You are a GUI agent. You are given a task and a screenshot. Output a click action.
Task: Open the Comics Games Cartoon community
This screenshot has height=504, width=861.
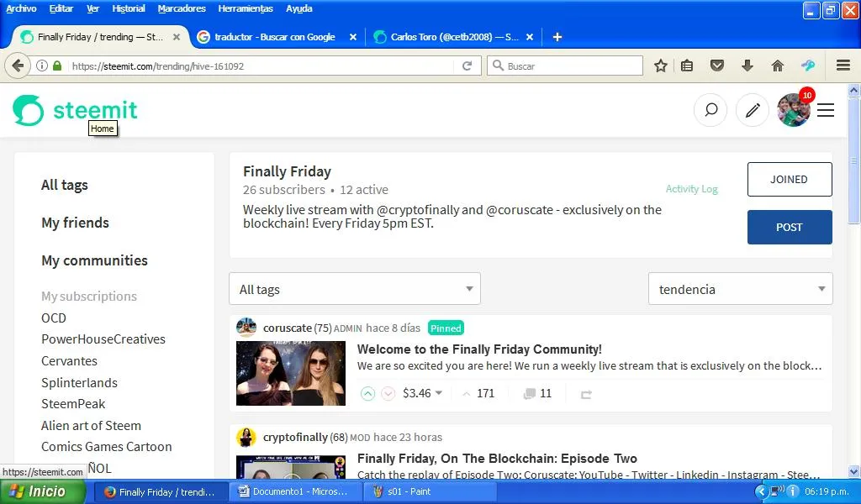pyautogui.click(x=107, y=447)
